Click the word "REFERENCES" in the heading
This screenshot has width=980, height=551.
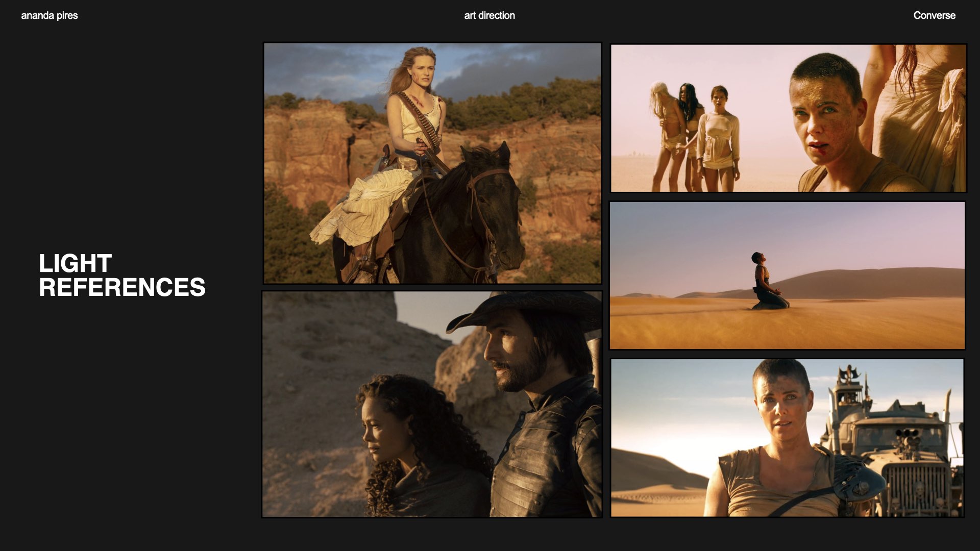tap(122, 287)
